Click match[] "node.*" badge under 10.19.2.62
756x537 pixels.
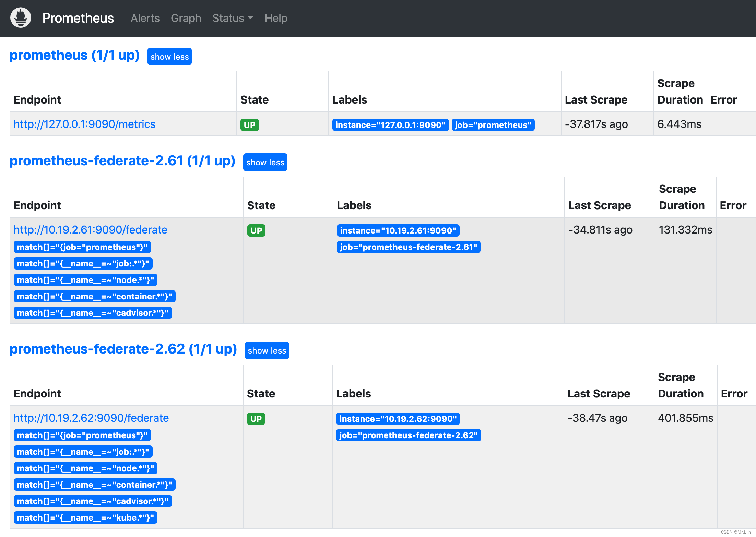coord(85,468)
